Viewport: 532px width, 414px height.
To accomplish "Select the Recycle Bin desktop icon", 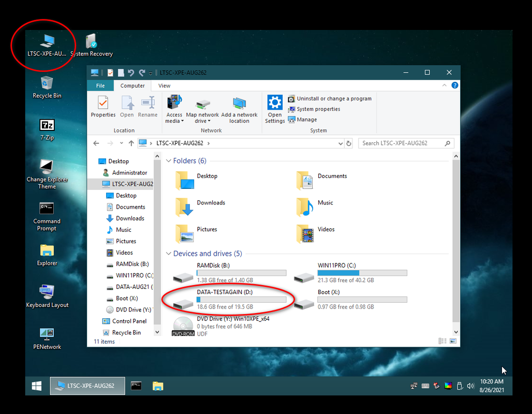I will pos(47,87).
